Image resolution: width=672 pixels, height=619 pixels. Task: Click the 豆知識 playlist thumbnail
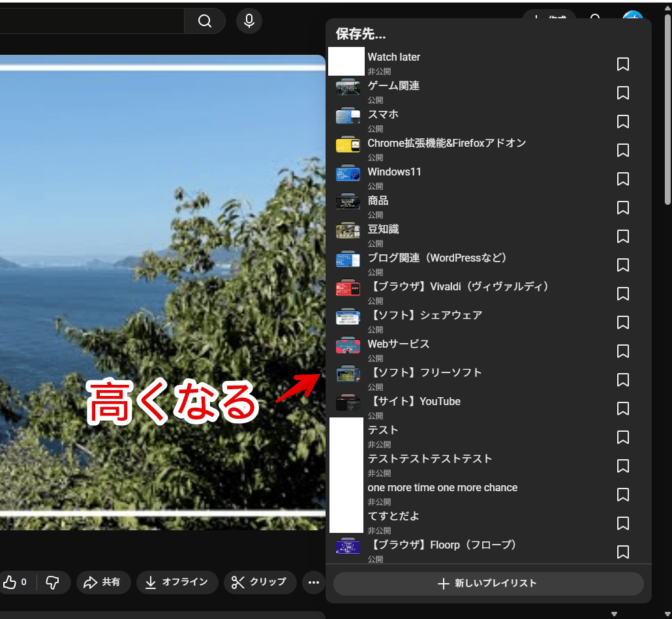tap(348, 230)
